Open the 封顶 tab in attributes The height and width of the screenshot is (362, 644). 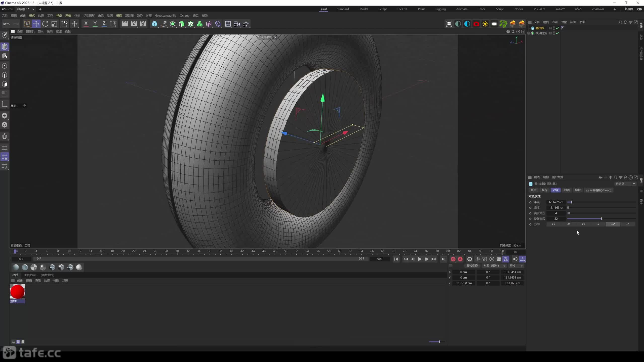[567, 190]
